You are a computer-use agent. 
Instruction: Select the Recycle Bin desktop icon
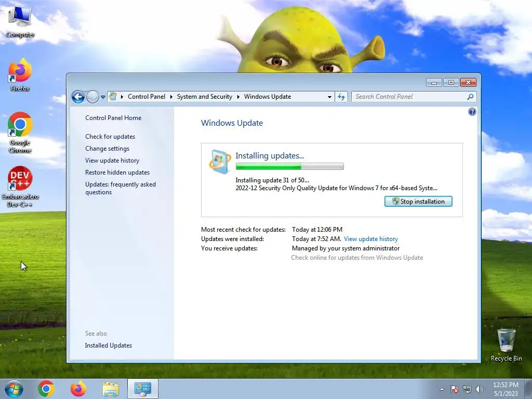[506, 345]
